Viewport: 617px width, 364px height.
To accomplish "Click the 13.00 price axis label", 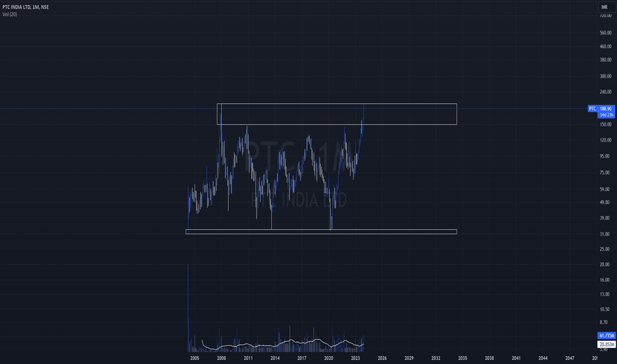I will 604,295.
